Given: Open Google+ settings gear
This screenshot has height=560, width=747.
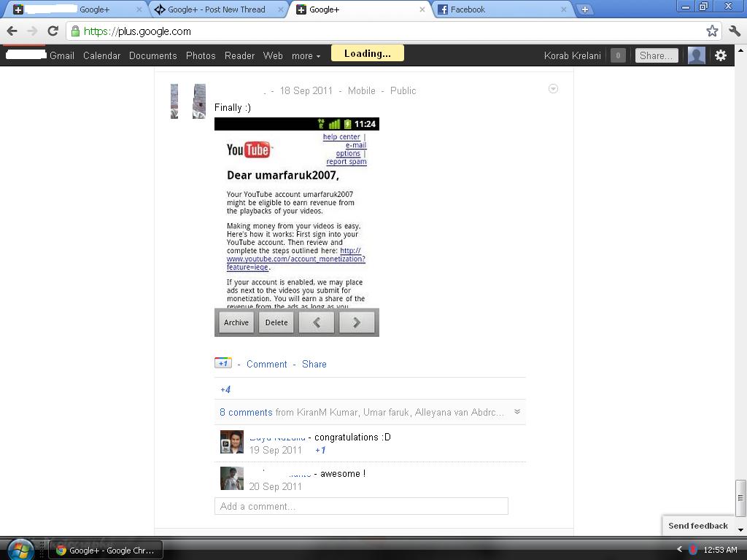Looking at the screenshot, I should pyautogui.click(x=721, y=55).
